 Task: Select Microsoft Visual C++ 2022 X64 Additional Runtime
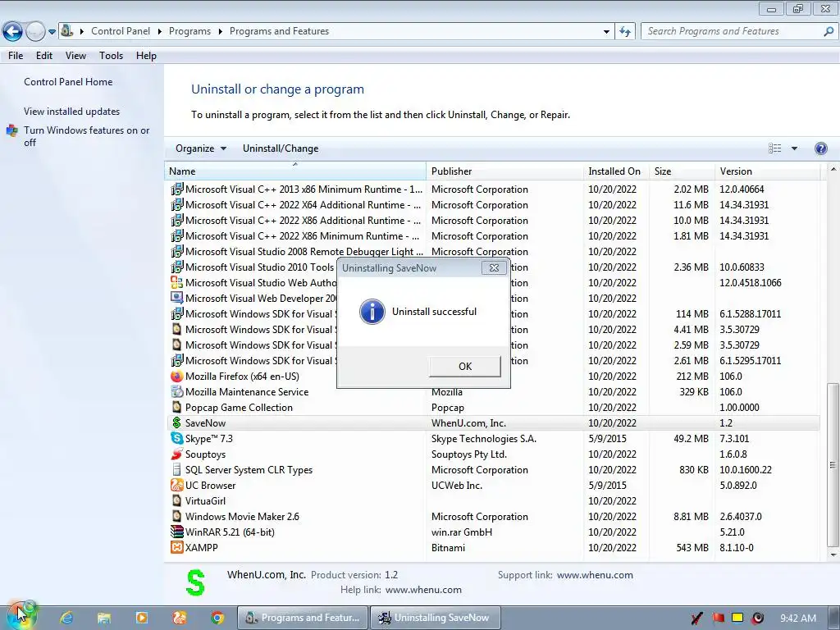tap(304, 204)
